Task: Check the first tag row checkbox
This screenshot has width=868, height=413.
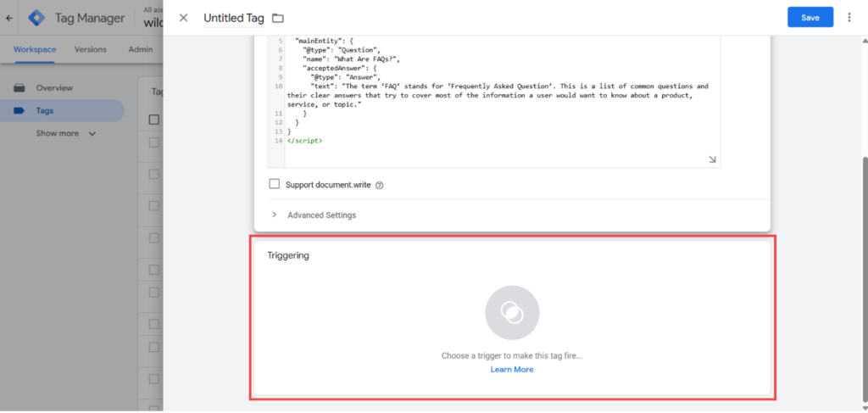Action: click(x=154, y=142)
